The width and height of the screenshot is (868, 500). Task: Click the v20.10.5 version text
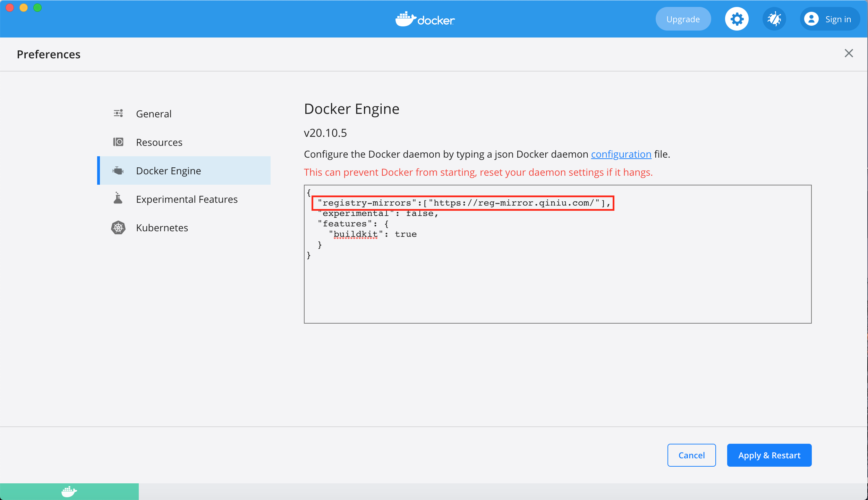325,133
